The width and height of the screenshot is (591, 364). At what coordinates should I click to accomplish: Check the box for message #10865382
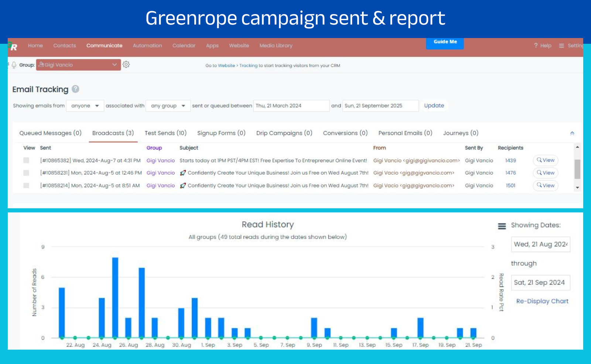click(x=26, y=160)
